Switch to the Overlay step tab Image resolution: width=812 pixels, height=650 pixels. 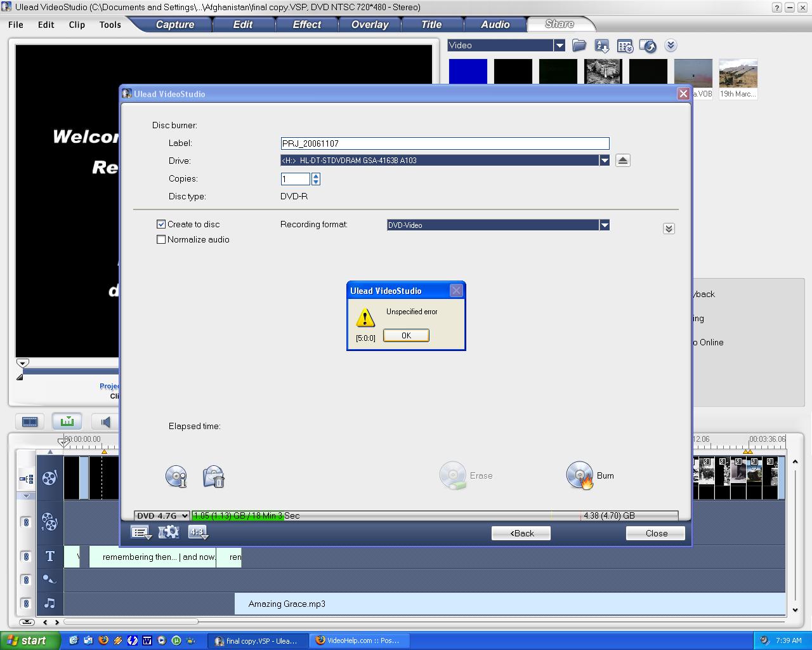tap(370, 25)
